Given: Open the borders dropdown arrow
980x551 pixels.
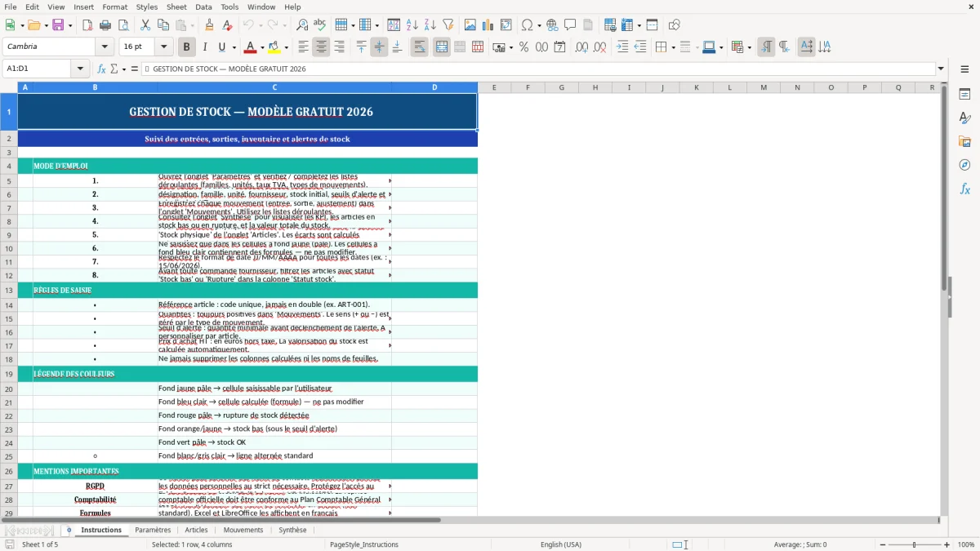Looking at the screenshot, I should pos(673,47).
